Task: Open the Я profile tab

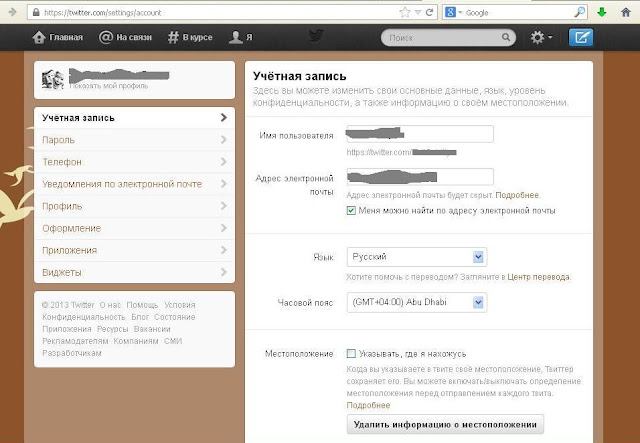Action: pos(241,37)
